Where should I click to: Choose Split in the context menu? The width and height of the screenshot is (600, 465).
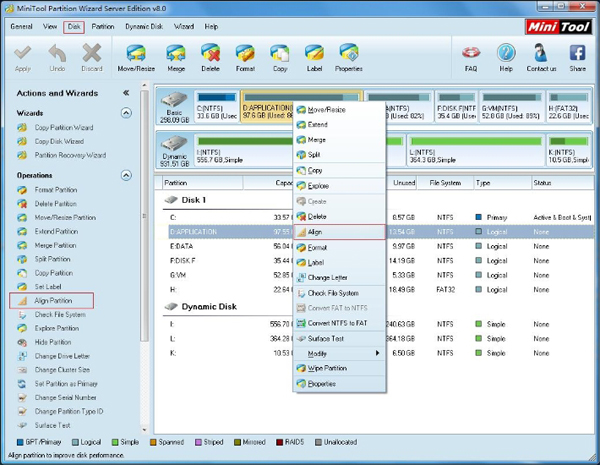click(339, 155)
